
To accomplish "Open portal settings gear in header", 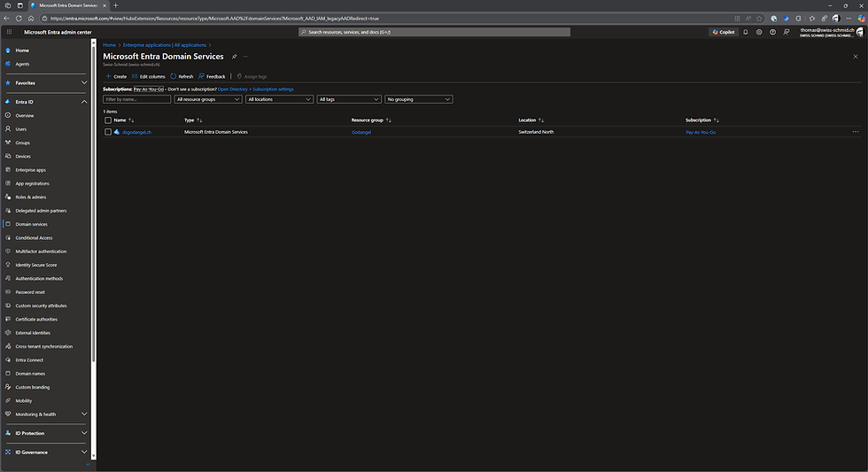I will pyautogui.click(x=759, y=32).
